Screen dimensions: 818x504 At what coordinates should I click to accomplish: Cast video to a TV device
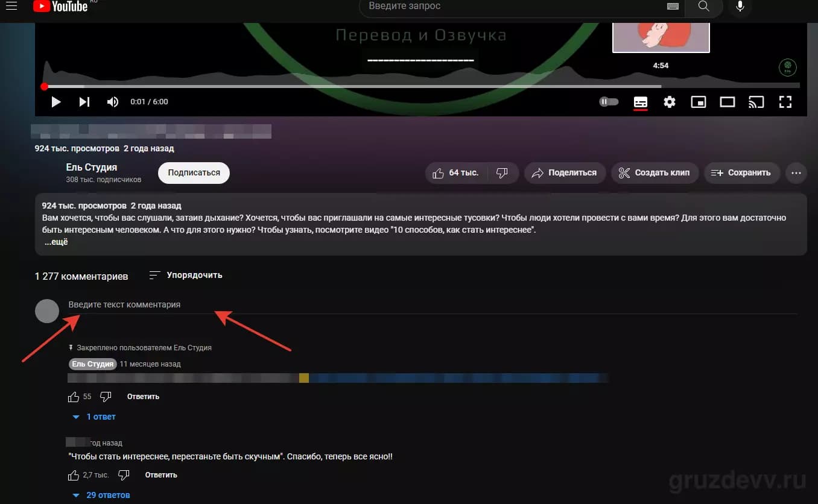point(756,102)
